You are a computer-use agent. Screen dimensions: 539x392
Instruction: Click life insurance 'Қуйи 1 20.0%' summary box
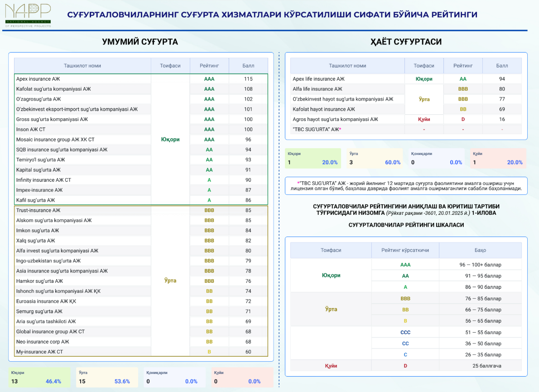pyautogui.click(x=498, y=158)
